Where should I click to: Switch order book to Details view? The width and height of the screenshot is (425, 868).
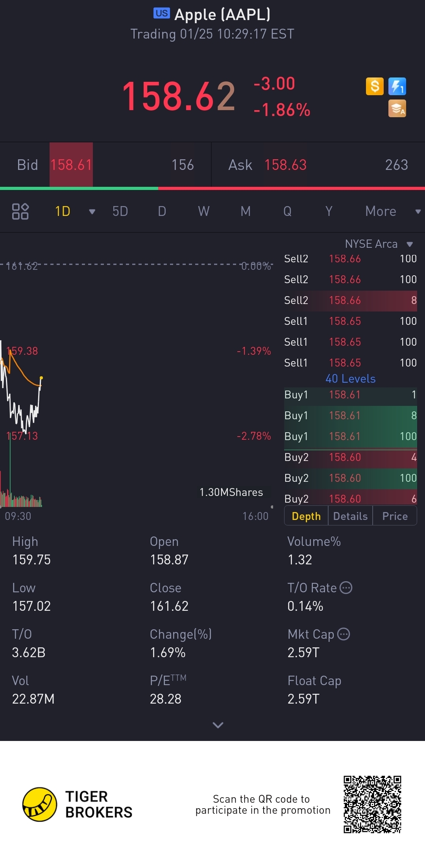coord(350,516)
